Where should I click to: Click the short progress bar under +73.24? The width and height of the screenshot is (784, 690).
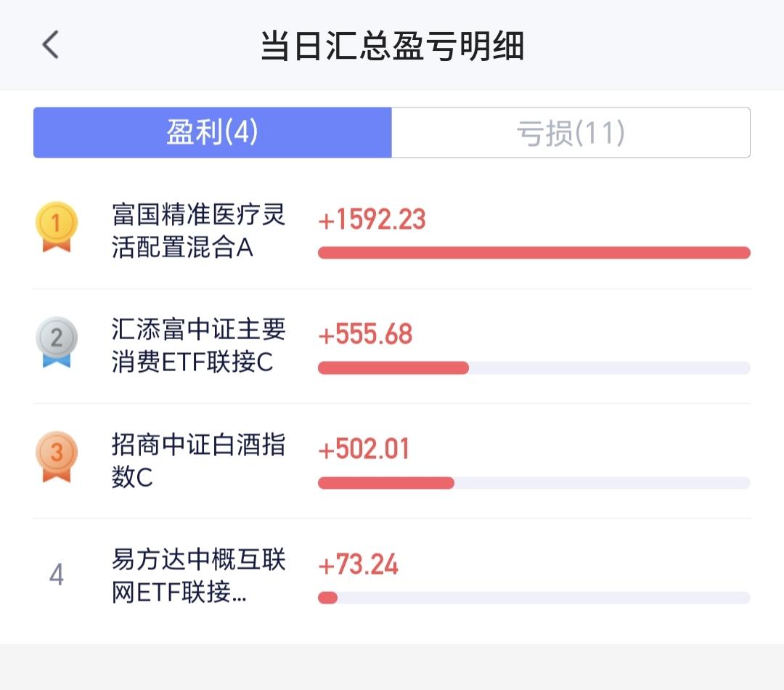click(328, 598)
